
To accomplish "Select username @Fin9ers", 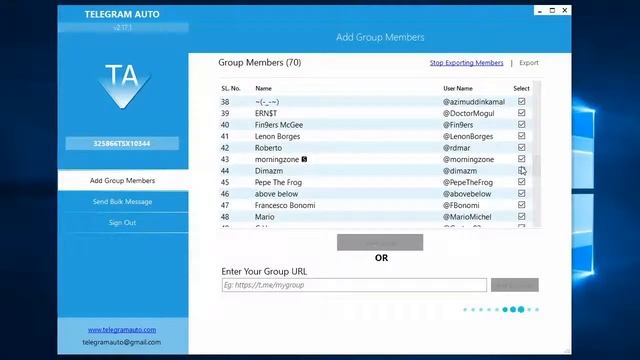I will coord(458,125).
